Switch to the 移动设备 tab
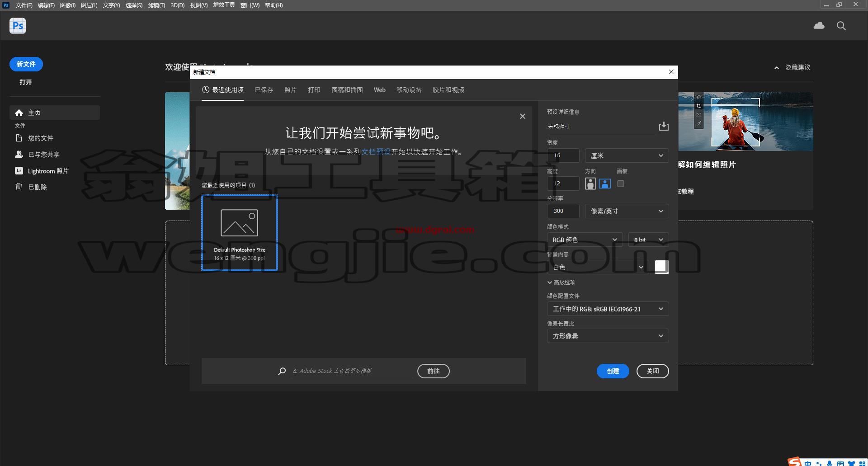This screenshot has width=868, height=466. coord(409,89)
